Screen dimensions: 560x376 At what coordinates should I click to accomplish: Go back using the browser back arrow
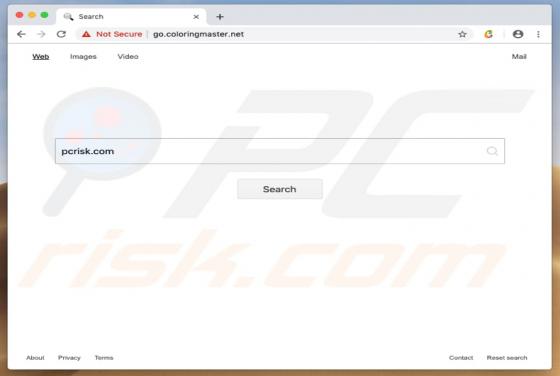point(21,34)
